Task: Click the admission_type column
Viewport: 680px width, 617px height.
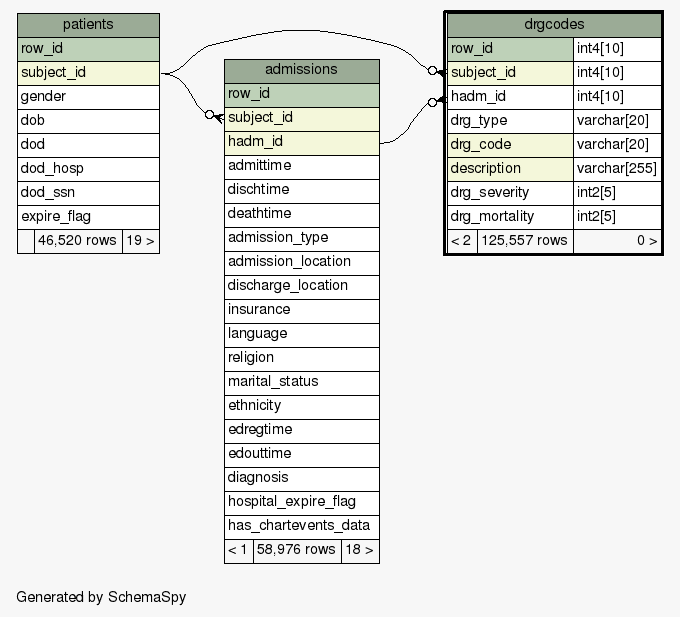Action: (301, 237)
